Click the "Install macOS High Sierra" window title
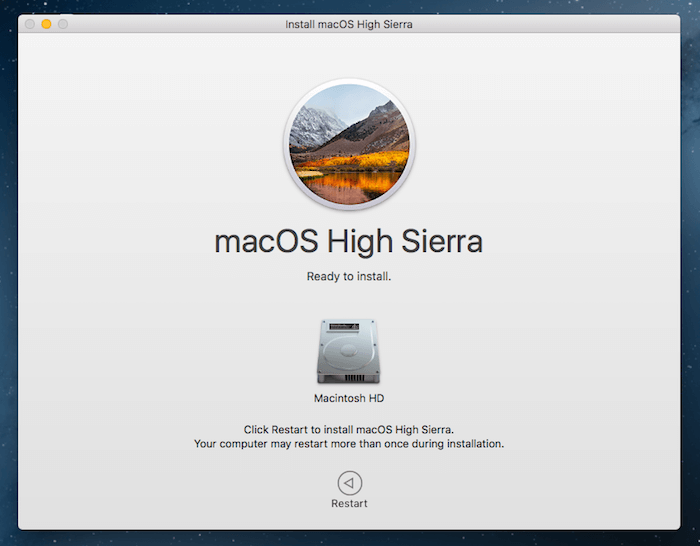Screen dimensions: 700x546 349,24
